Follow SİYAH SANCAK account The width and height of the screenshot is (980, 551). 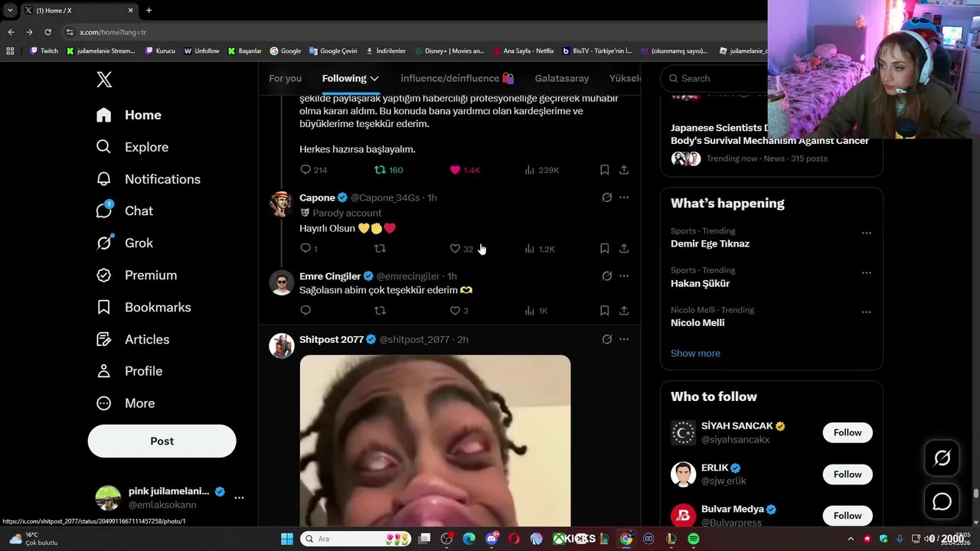(848, 432)
